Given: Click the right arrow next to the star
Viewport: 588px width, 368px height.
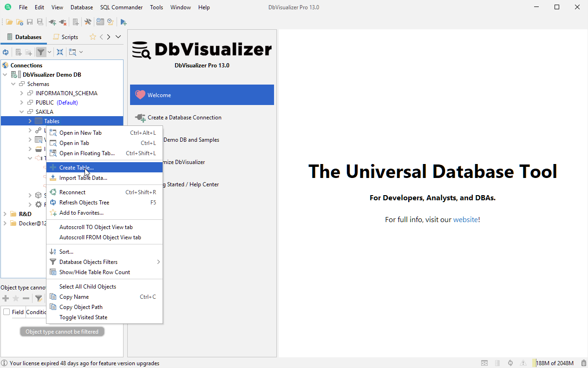Looking at the screenshot, I should [x=109, y=37].
